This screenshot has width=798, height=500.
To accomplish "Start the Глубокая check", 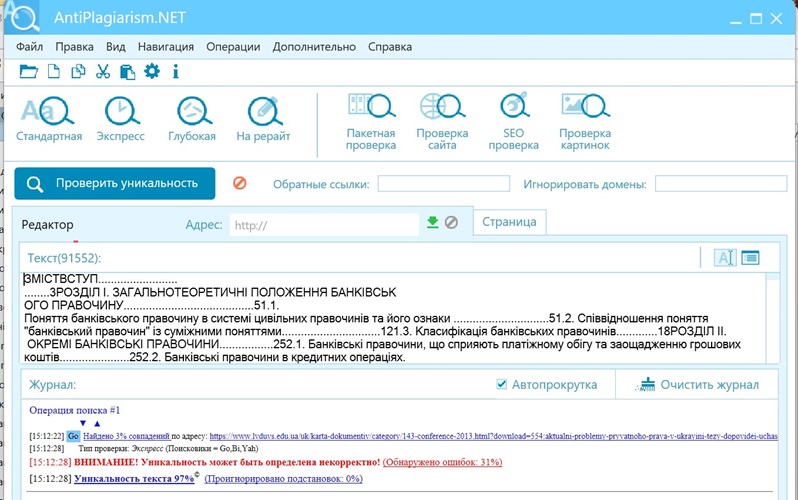I will point(192,119).
